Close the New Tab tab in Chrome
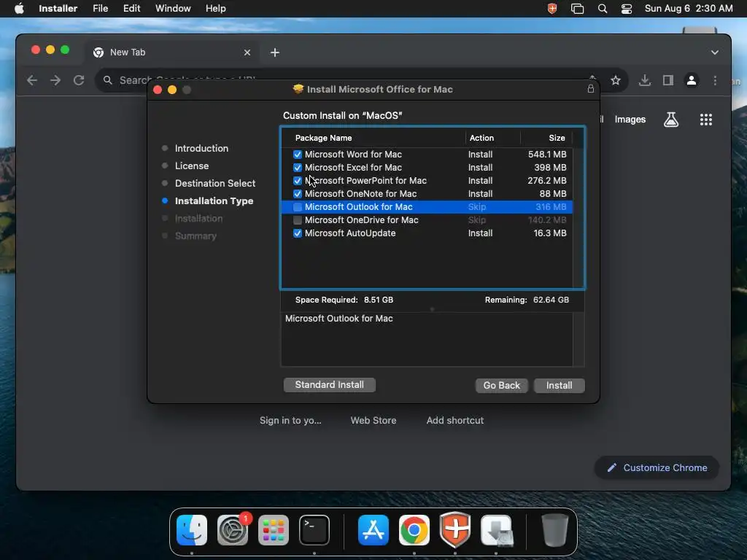Image resolution: width=747 pixels, height=560 pixels. coord(247,52)
